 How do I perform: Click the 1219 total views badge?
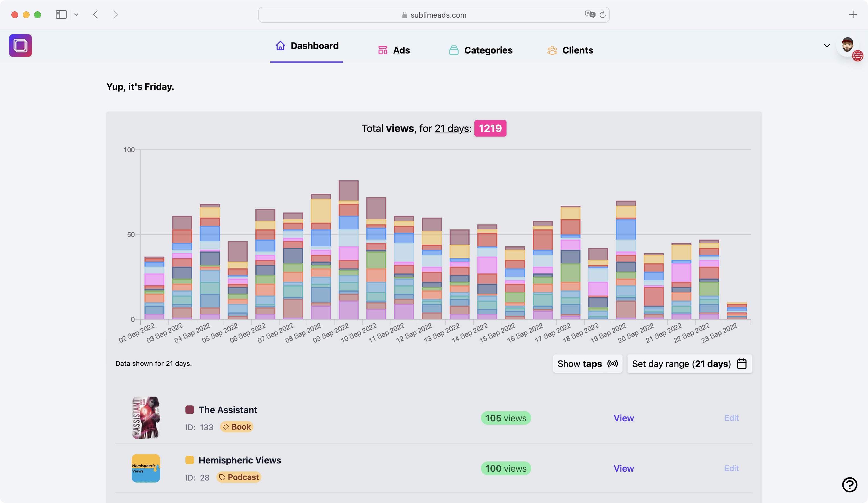coord(490,129)
